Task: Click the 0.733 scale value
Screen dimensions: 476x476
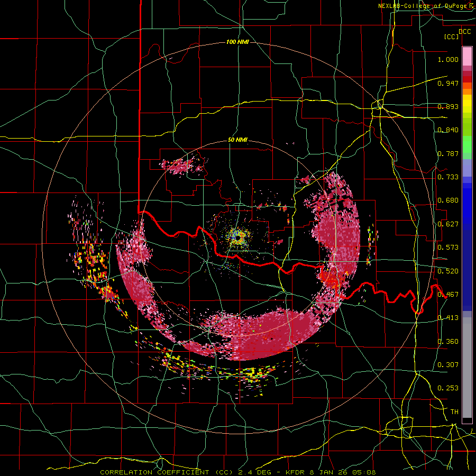Action: 448,177
